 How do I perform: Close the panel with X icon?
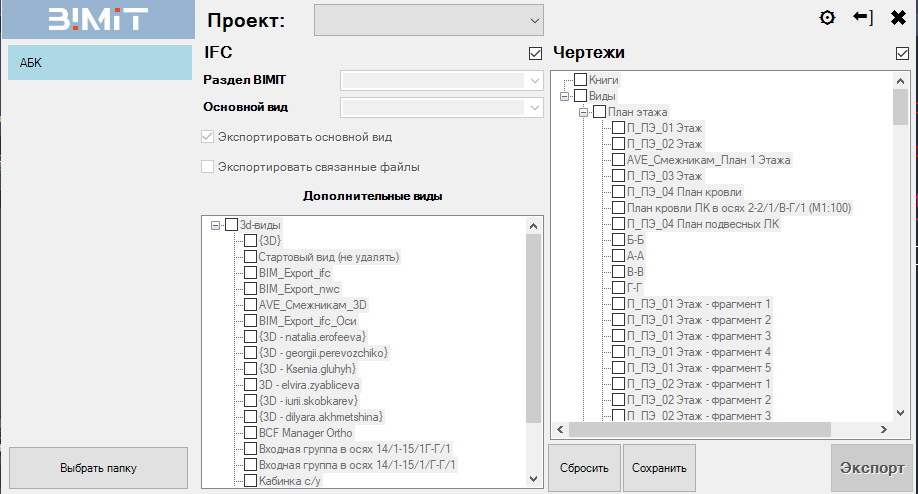898,18
